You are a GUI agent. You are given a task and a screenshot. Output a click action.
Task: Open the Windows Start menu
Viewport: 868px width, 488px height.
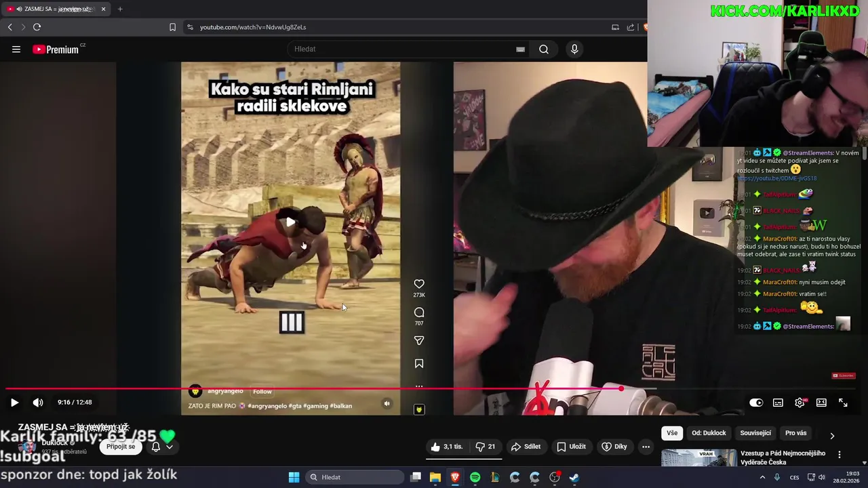[294, 477]
